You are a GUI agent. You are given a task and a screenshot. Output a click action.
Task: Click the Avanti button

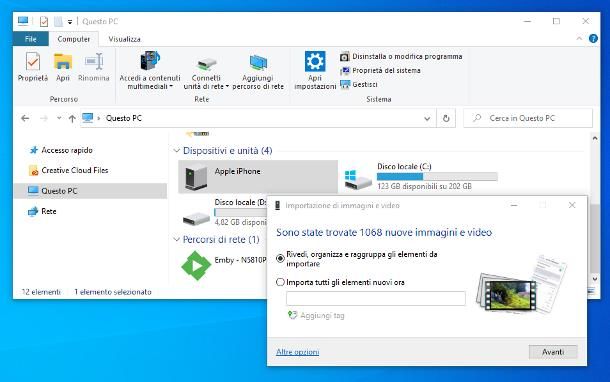coord(553,352)
